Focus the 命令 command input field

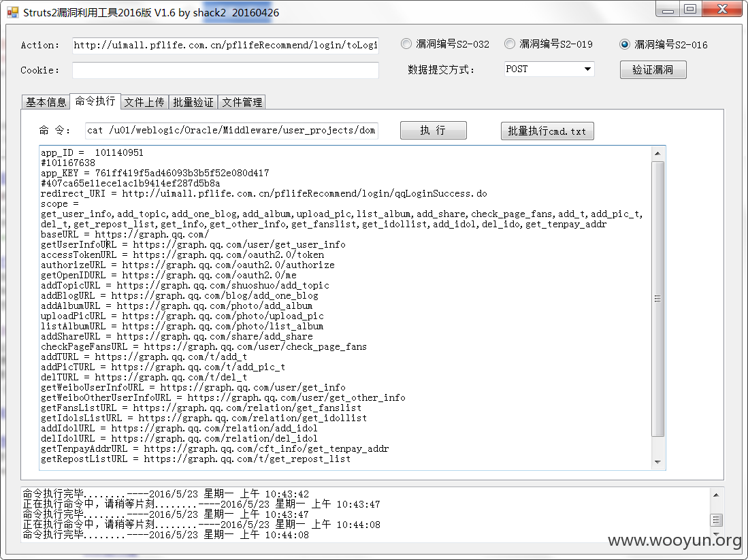coord(232,130)
